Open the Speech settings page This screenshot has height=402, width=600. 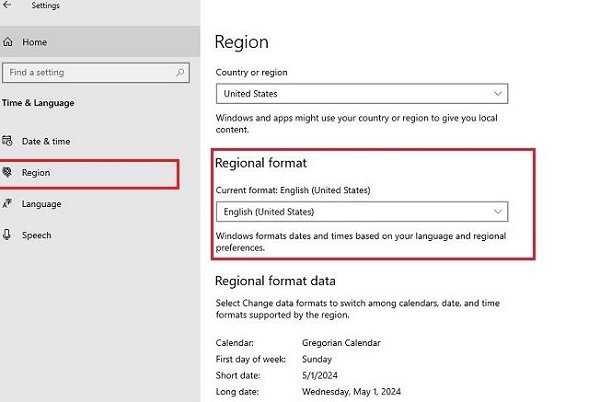tap(36, 235)
